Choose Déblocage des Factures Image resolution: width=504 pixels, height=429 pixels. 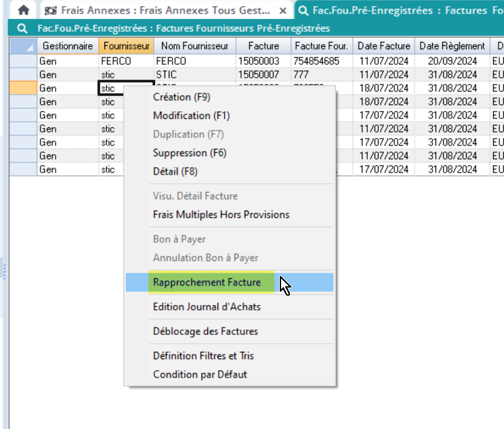point(205,331)
